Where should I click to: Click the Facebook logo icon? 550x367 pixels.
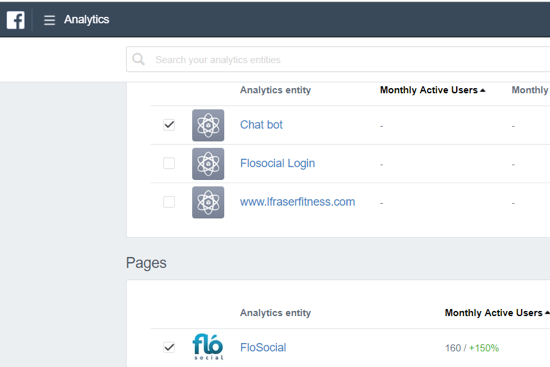pos(16,20)
